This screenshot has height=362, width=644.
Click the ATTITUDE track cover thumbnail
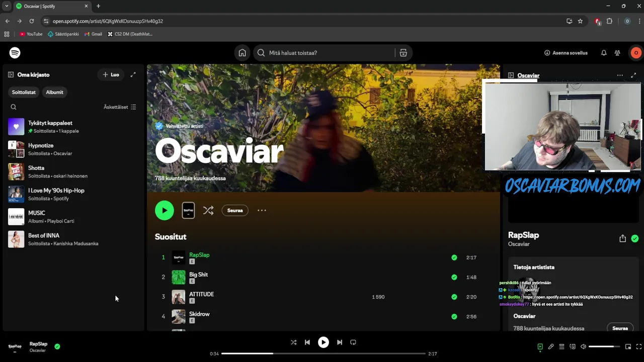coord(179,297)
